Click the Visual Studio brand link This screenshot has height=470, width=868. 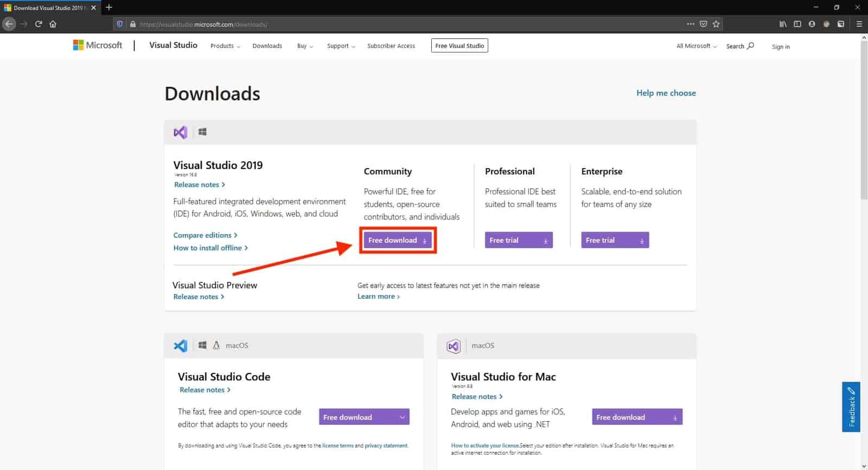click(173, 45)
